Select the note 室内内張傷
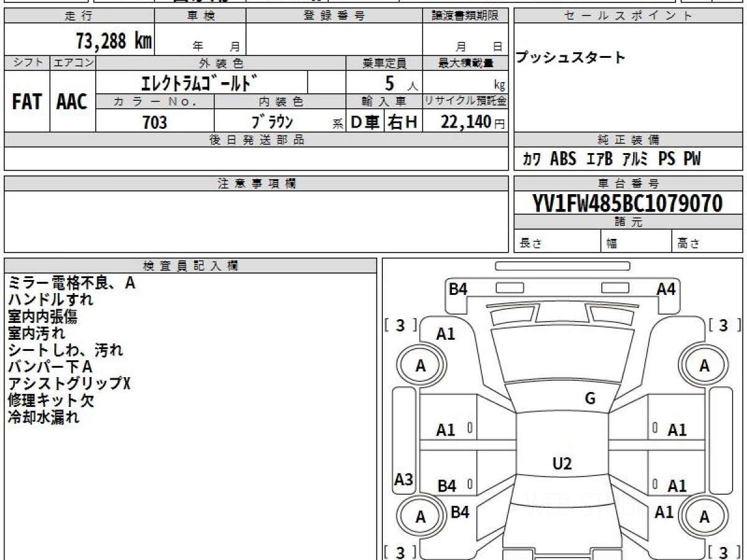Image resolution: width=747 pixels, height=560 pixels. (42, 317)
